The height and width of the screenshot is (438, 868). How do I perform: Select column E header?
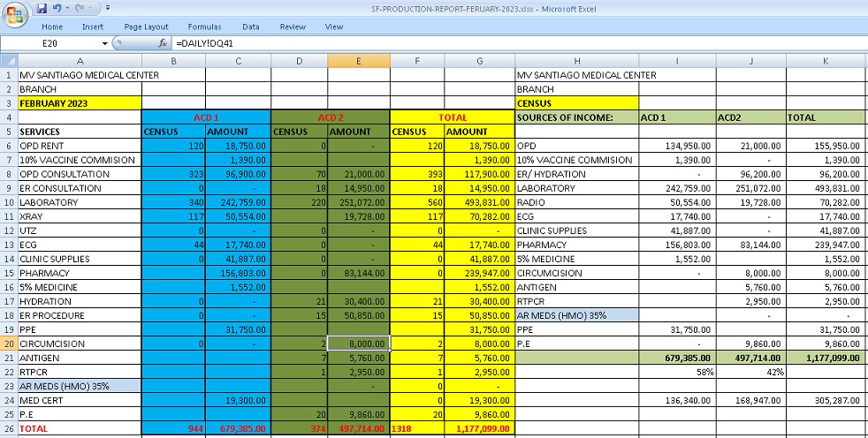coord(359,61)
